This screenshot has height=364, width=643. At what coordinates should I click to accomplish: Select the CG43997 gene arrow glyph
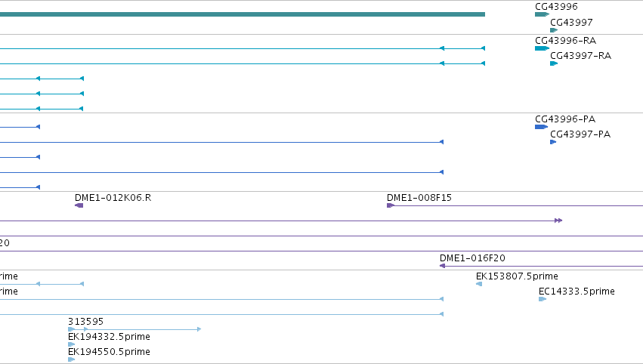tap(554, 30)
